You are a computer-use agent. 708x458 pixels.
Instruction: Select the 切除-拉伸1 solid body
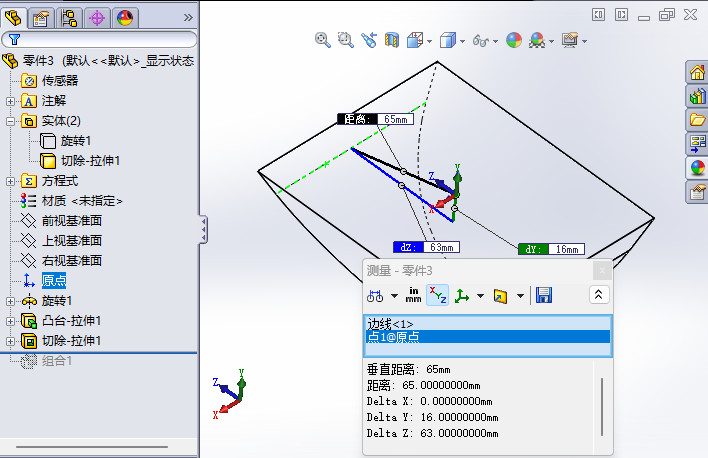pos(79,161)
